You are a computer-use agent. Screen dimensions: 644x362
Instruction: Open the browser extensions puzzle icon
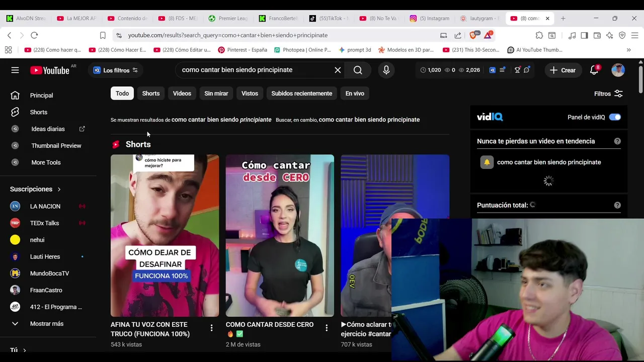click(x=539, y=35)
